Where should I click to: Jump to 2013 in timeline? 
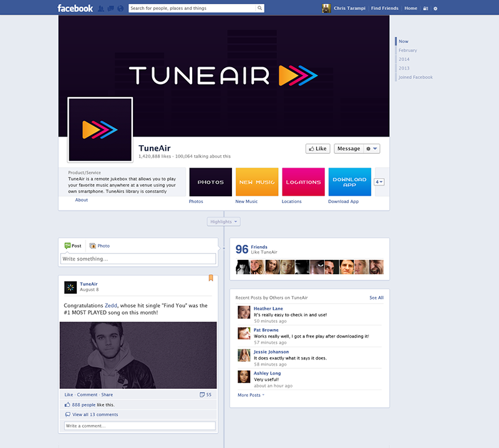point(404,68)
